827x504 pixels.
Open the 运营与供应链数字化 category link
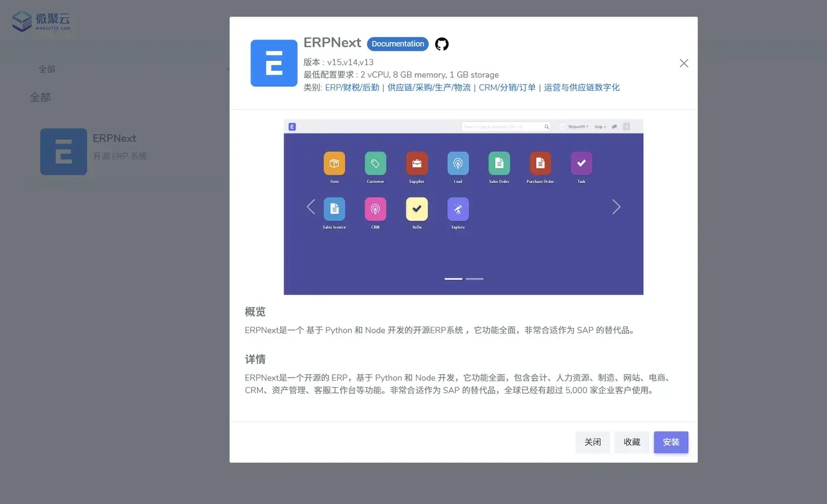(582, 87)
